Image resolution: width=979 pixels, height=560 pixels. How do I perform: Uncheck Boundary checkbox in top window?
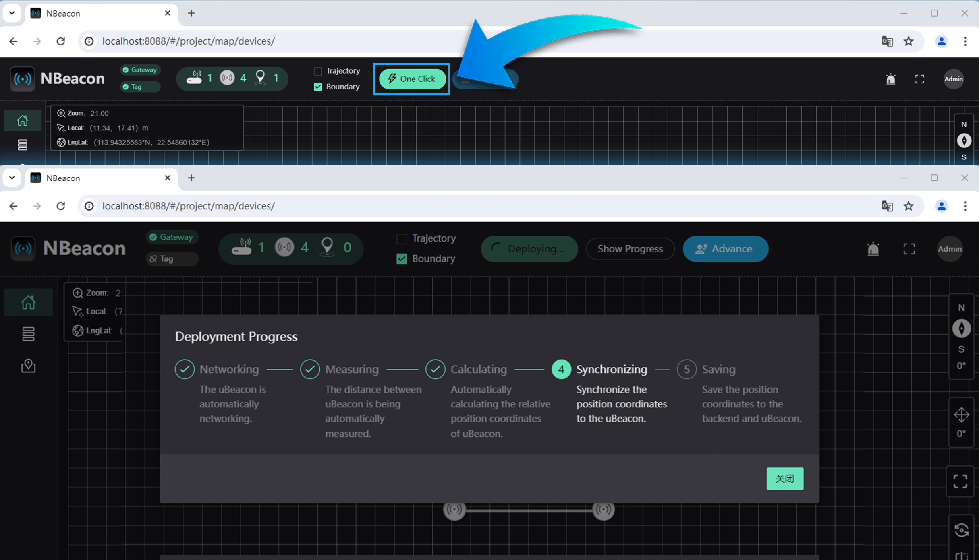[318, 87]
